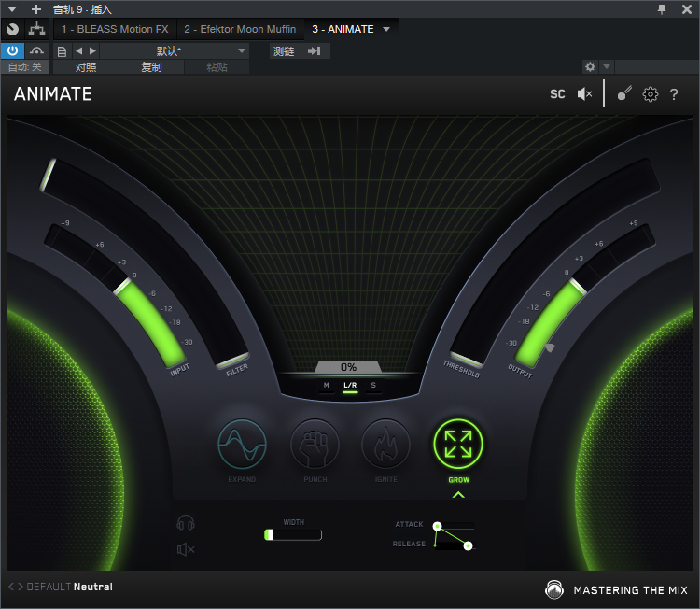Screen dimensions: 700x609
Task: Click the headphones solo icon
Action: click(186, 523)
